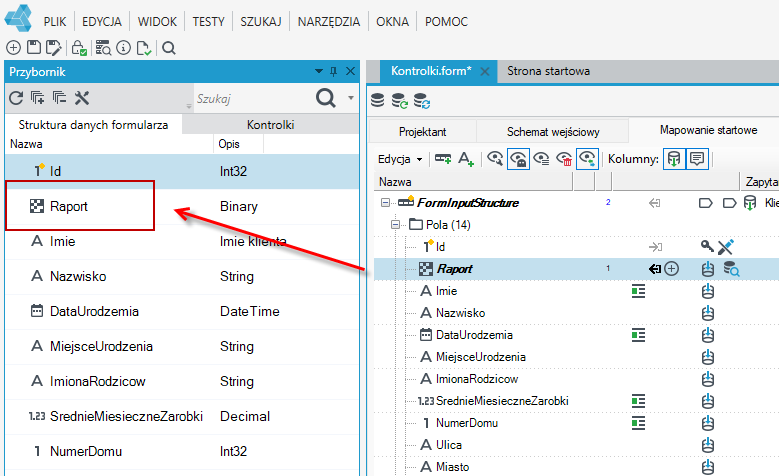Toggle the comment column under Kolumny
The height and width of the screenshot is (476, 779).
pos(697,159)
